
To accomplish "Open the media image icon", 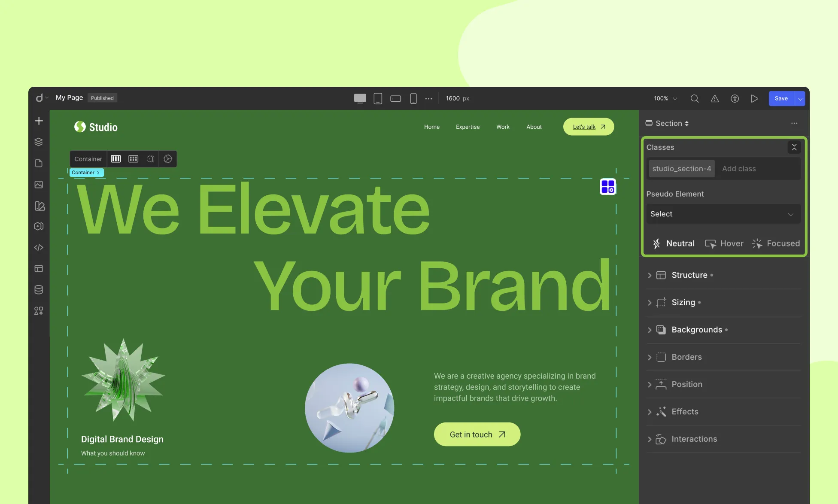I will (39, 184).
